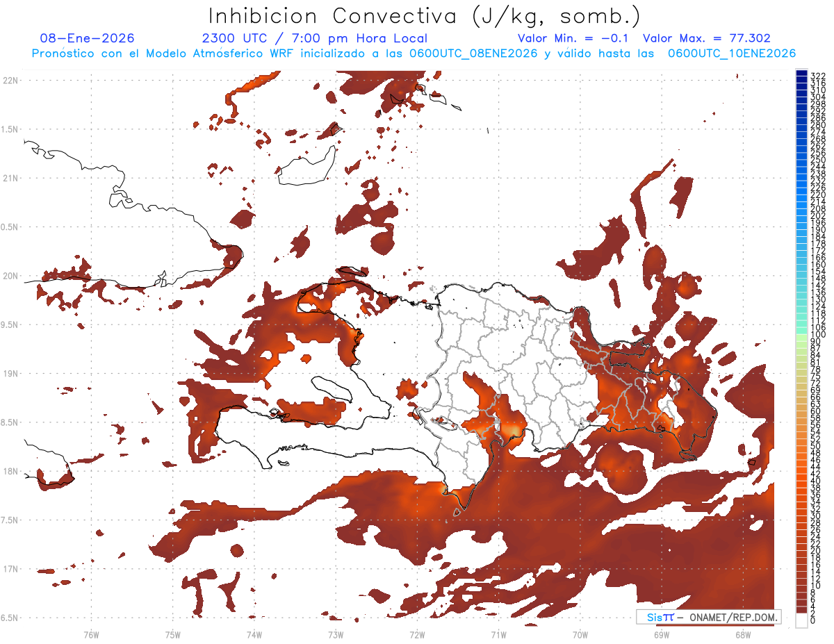Click the white 0 swatch on the color scale
This screenshot has width=834, height=644.
tap(801, 620)
